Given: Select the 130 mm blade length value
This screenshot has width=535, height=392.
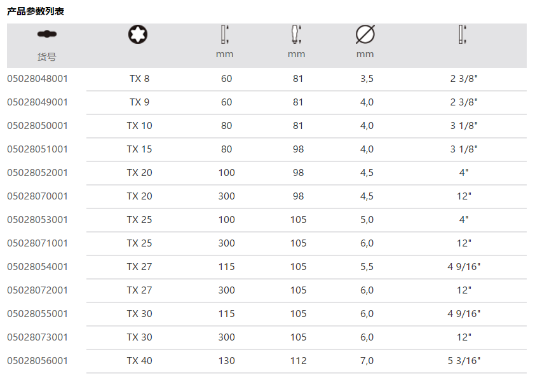Looking at the screenshot, I should (226, 361).
